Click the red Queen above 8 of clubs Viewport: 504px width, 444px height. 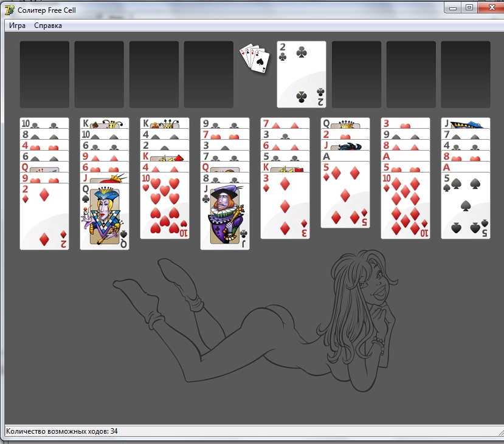tap(225, 167)
